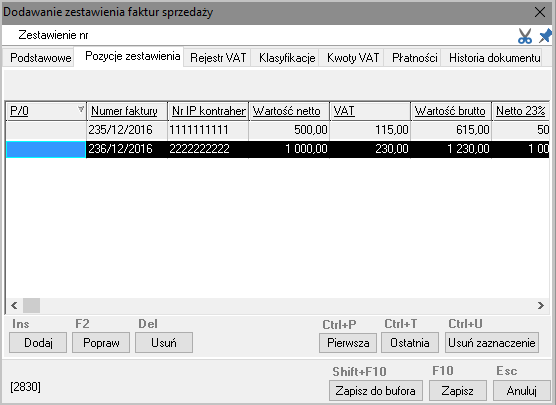Sort by Nr IP kontrahenta header
The height and width of the screenshot is (405, 556).
pos(208,111)
